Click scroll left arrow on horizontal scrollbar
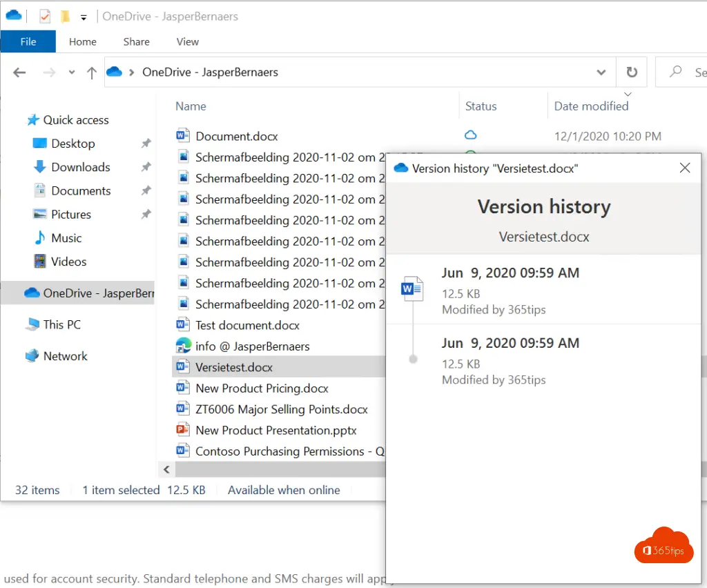Screen dimensions: 707x588 [166, 470]
